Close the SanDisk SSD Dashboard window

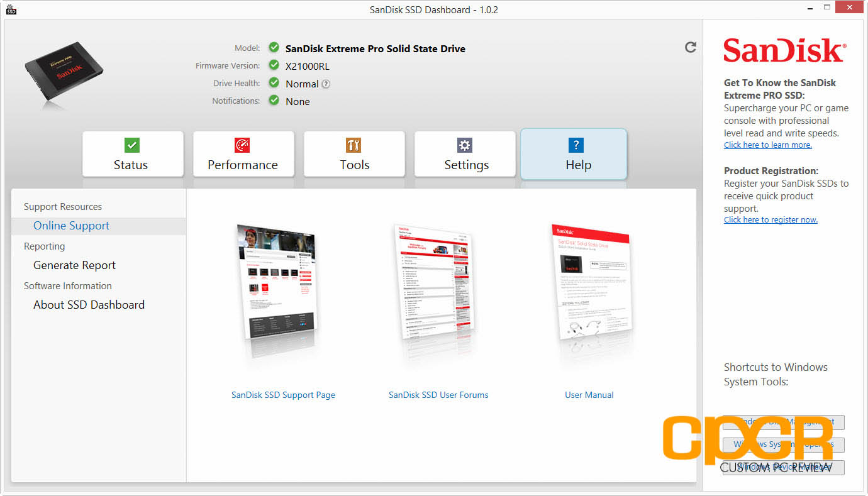pyautogui.click(x=850, y=8)
